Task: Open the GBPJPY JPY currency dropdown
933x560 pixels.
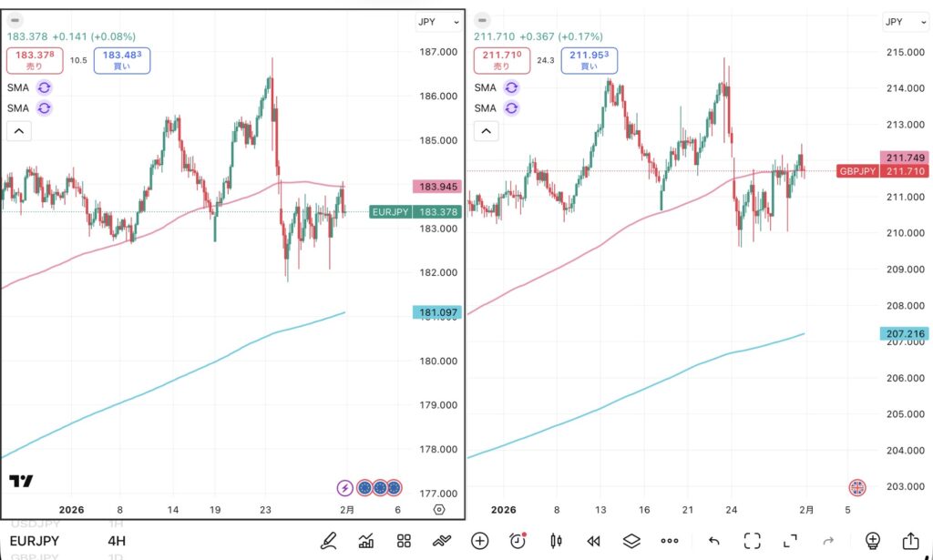Action: tap(905, 22)
